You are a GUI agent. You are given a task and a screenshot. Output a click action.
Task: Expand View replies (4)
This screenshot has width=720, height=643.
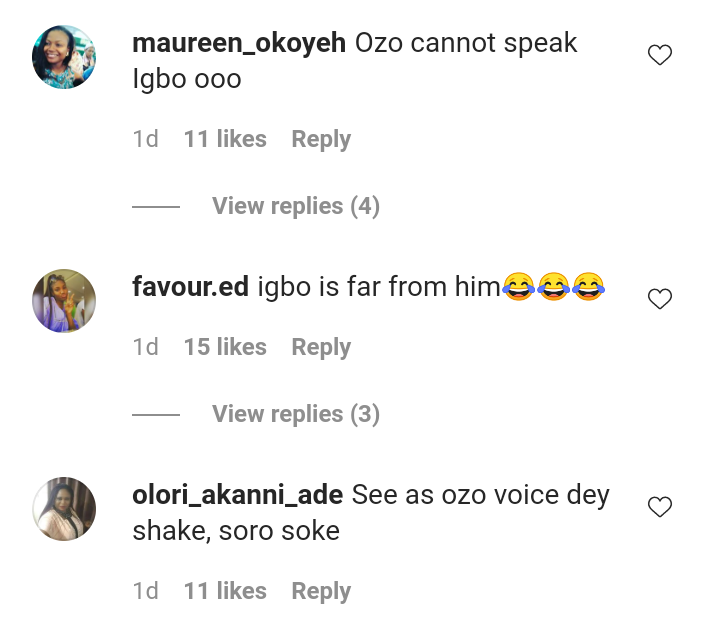click(296, 206)
